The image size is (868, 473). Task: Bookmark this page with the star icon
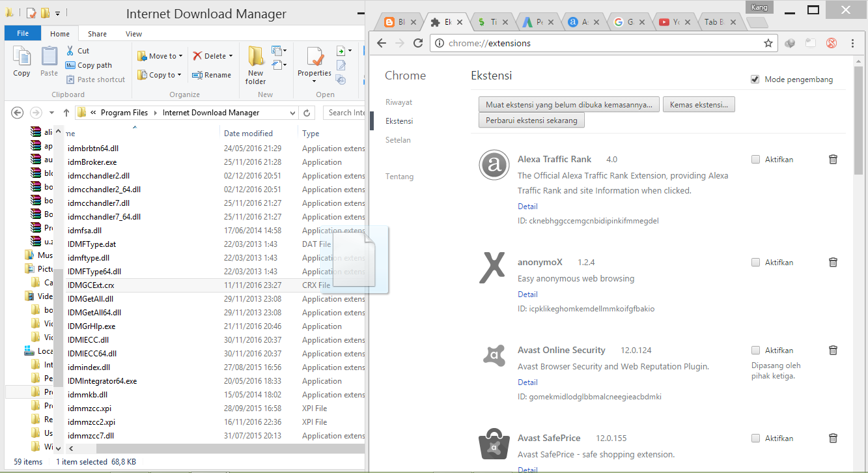click(768, 43)
